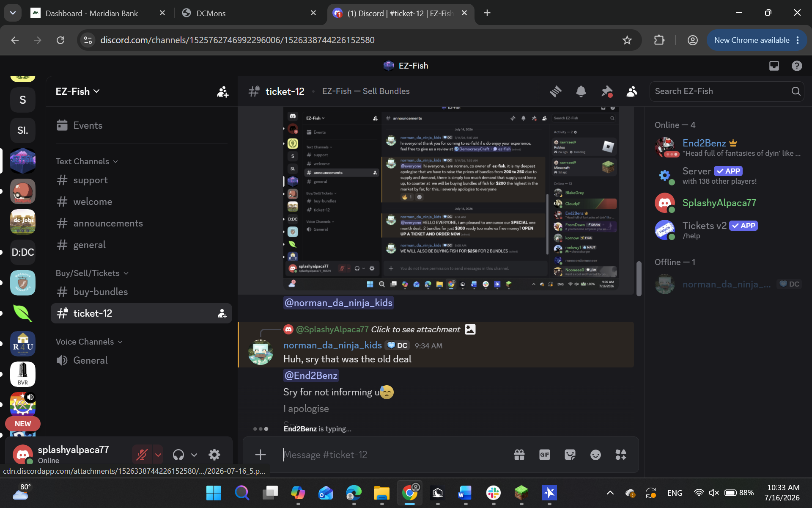Open the sticker picker
This screenshot has height=508, width=812.
[x=570, y=455]
